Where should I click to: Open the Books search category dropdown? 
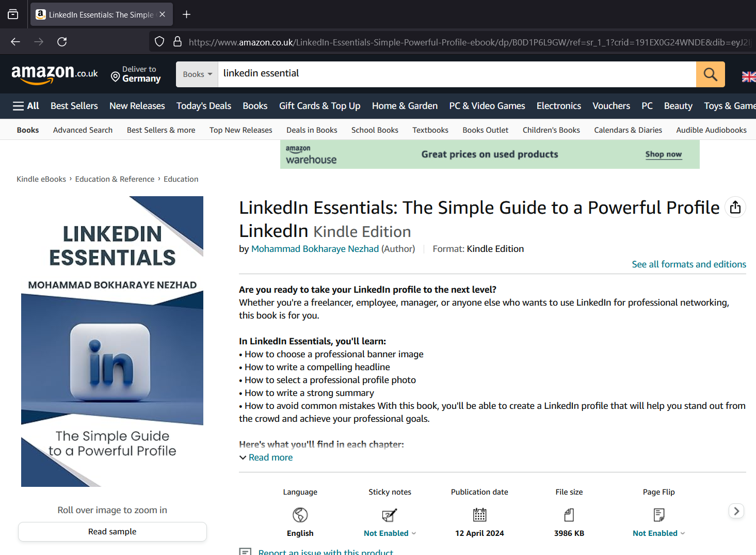(x=197, y=74)
